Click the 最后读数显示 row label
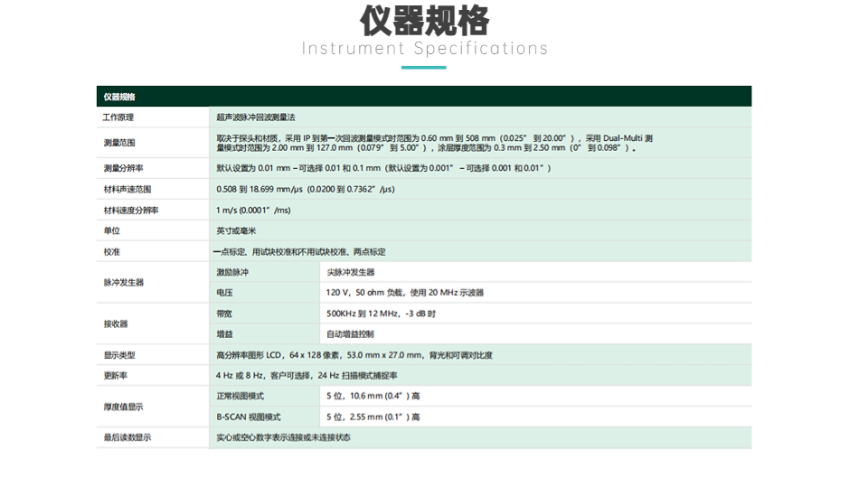Viewport: 868px width, 488px height. point(127,437)
